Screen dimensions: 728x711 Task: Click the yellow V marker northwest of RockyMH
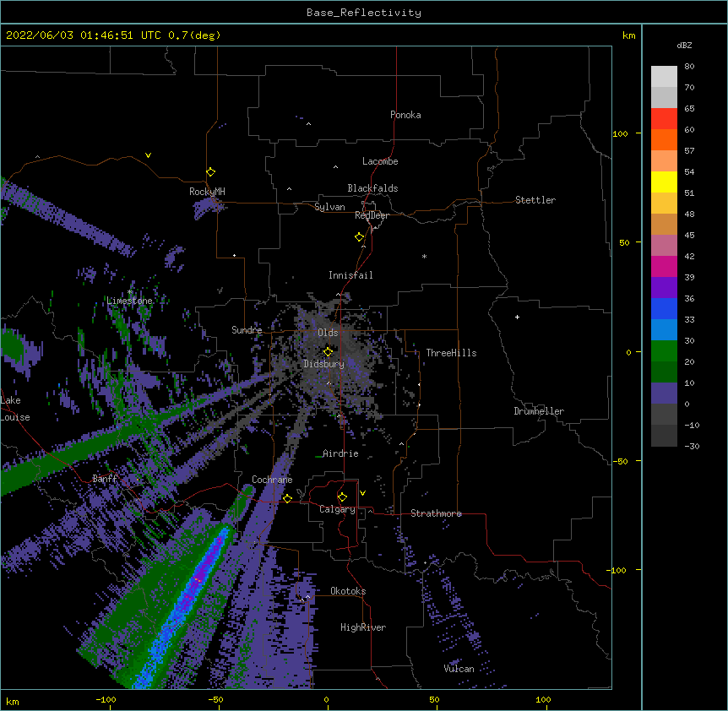coord(148,155)
